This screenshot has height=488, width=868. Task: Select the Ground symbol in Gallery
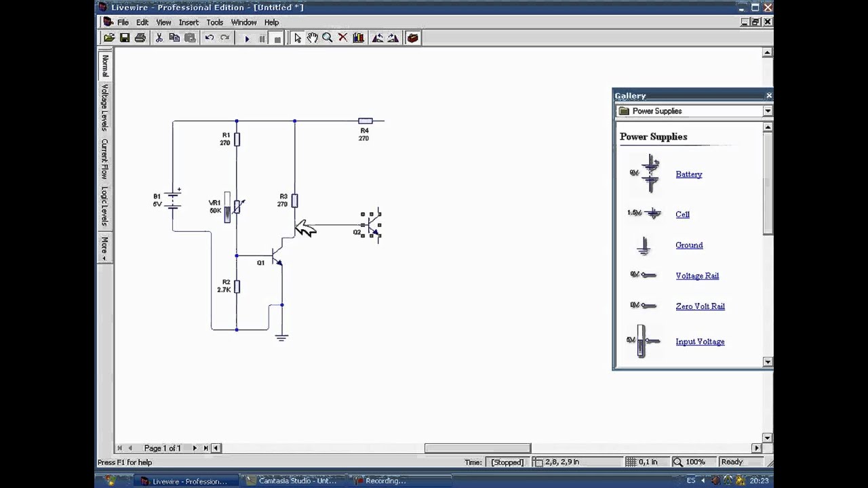[644, 245]
